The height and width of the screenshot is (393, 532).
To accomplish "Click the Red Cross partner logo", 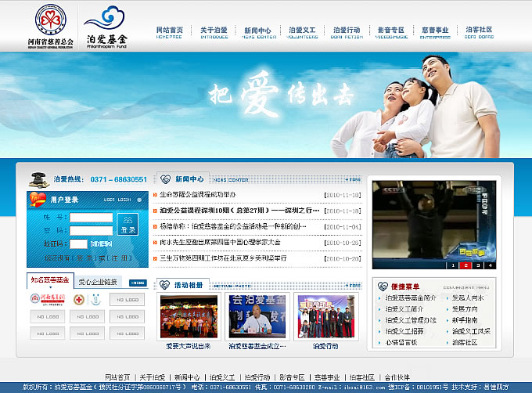I will click(x=79, y=299).
